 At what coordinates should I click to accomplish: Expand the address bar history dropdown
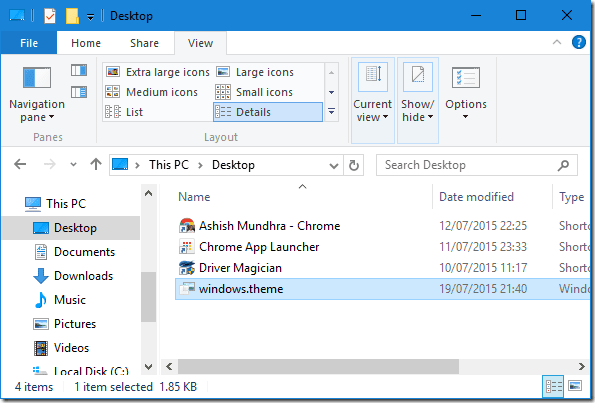pyautogui.click(x=334, y=165)
